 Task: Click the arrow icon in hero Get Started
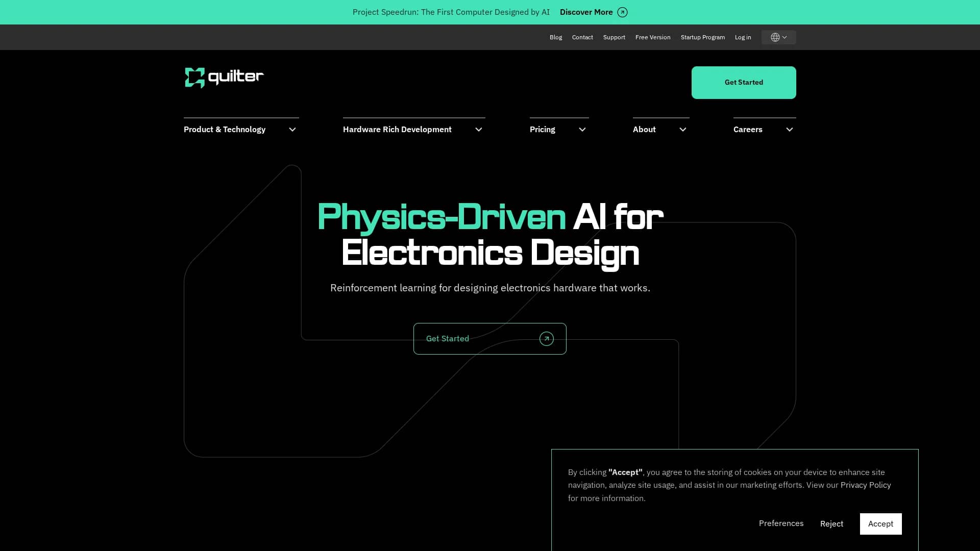point(546,339)
